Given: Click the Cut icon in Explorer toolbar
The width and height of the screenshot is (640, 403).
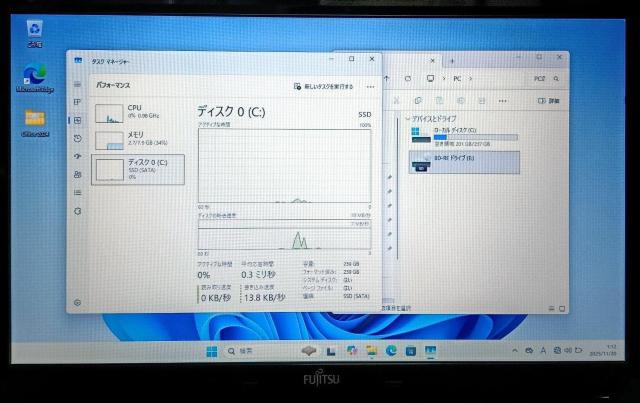Looking at the screenshot, I should [x=396, y=100].
